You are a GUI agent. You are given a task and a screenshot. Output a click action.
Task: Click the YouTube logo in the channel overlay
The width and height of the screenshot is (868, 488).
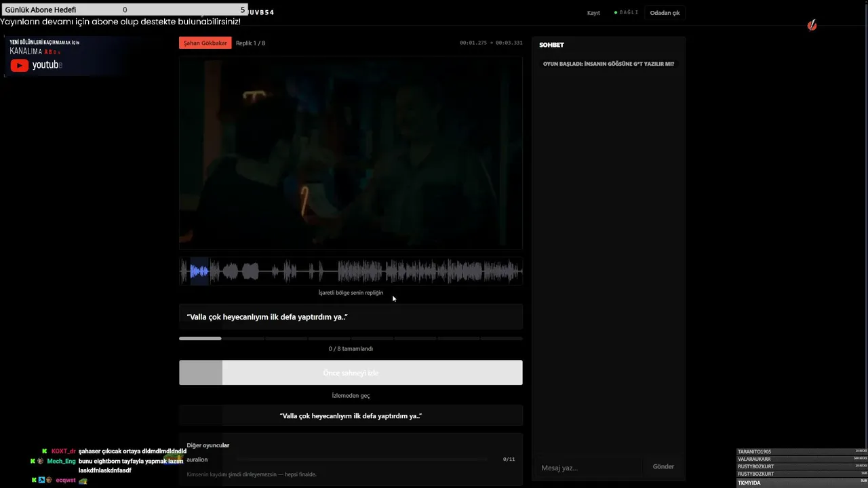click(x=20, y=65)
